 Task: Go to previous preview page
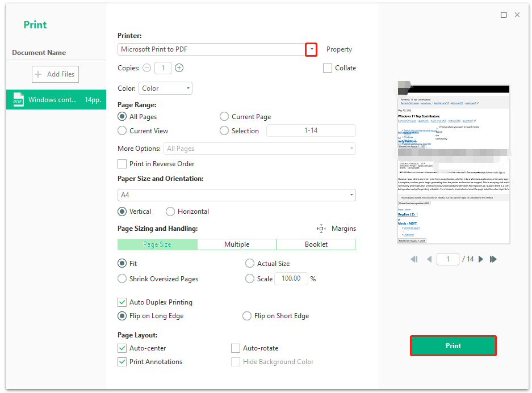429,259
